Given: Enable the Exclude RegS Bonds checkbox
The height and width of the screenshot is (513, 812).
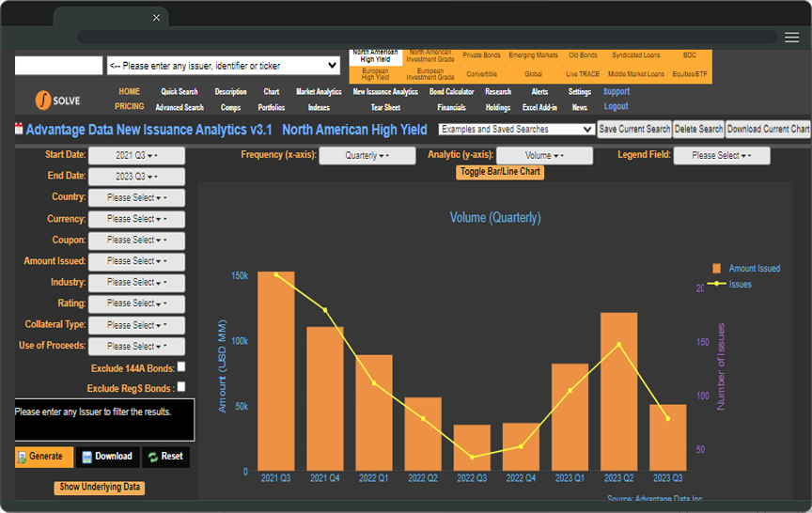Looking at the screenshot, I should pos(181,386).
